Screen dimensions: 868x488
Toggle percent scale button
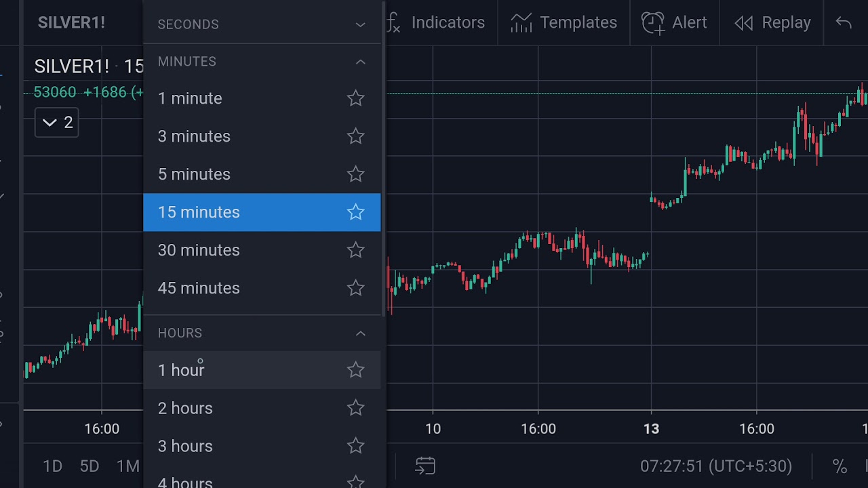pos(840,466)
